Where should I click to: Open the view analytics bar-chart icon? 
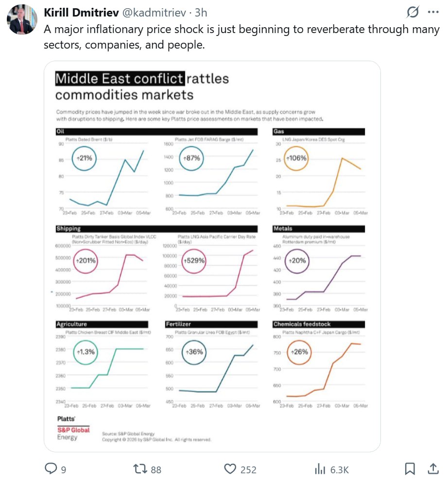pos(320,468)
